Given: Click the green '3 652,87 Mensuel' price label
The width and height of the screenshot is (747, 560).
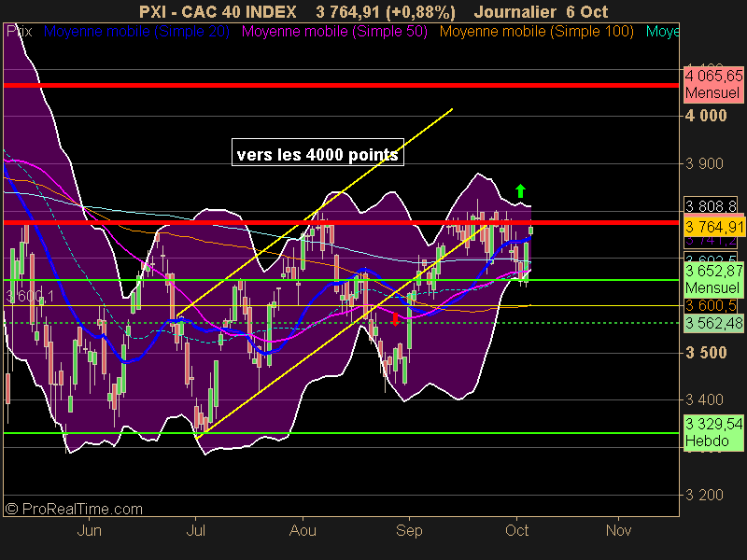Looking at the screenshot, I should pos(713,279).
